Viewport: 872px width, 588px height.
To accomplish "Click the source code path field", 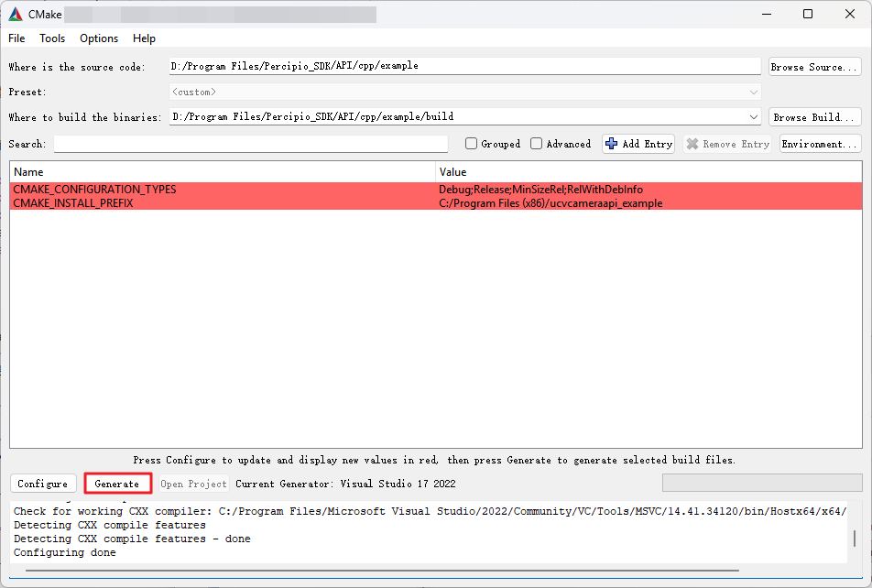I will [464, 67].
